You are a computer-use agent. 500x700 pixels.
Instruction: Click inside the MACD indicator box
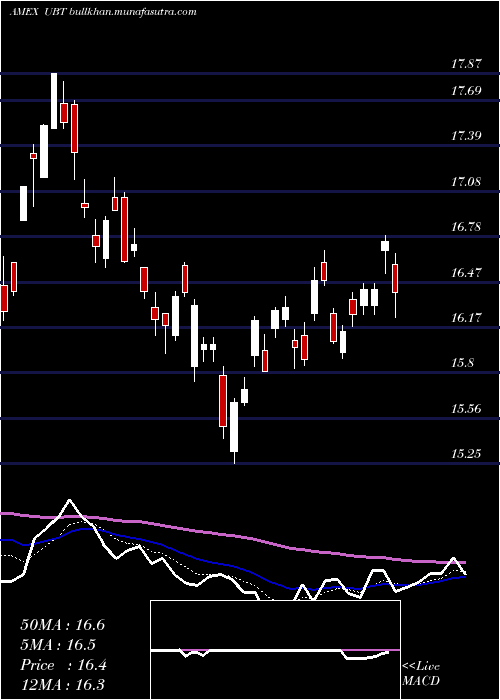(x=275, y=650)
